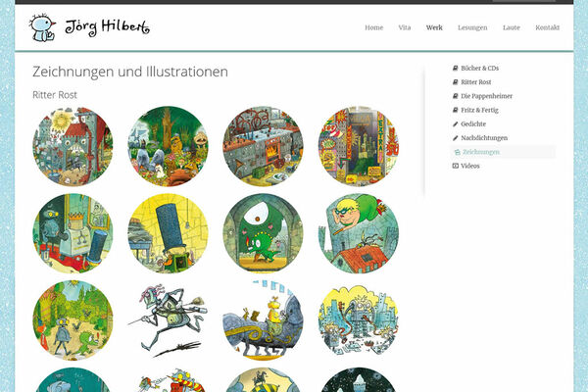Screen dimensions: 588x392
Task: Open the running robot knight sketch thumbnail
Action: tap(168, 320)
